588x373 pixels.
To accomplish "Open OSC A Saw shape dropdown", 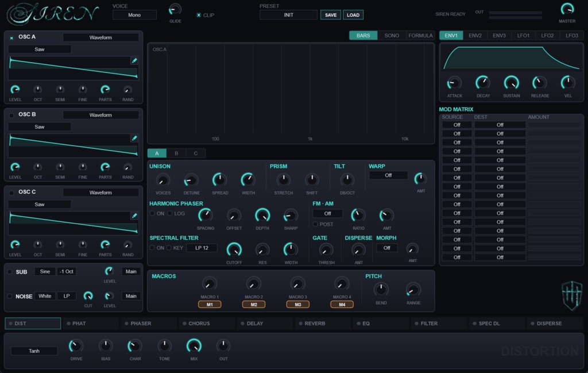I will tap(40, 49).
